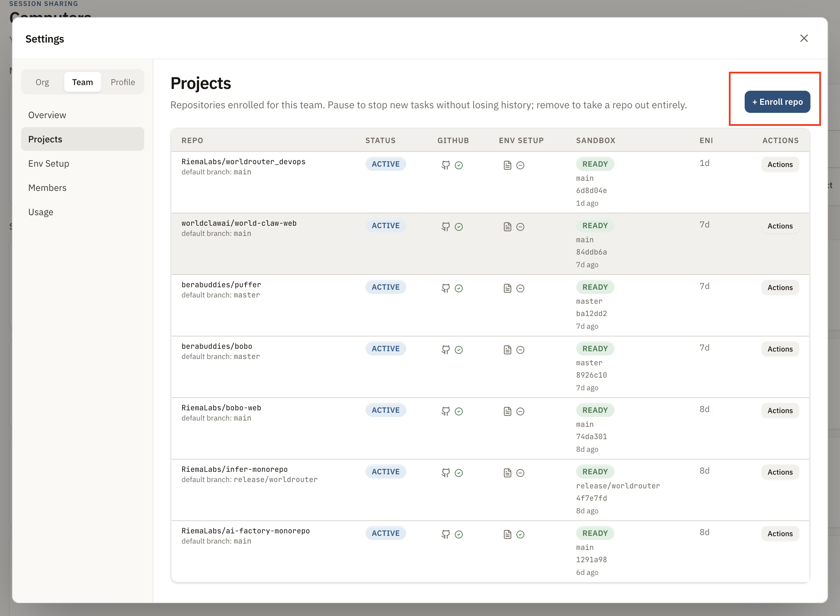Switch to the Profile tab
Viewport: 840px width, 616px height.
click(123, 82)
